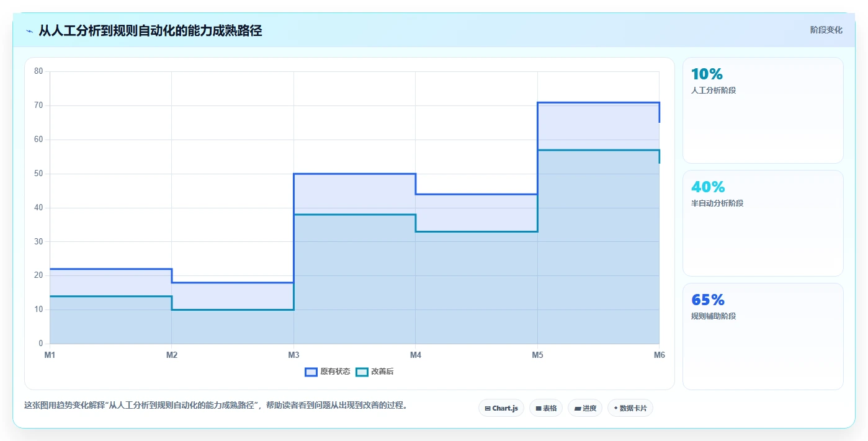
Task: Select the 65% 规则辅助阶段 card
Action: click(x=763, y=337)
